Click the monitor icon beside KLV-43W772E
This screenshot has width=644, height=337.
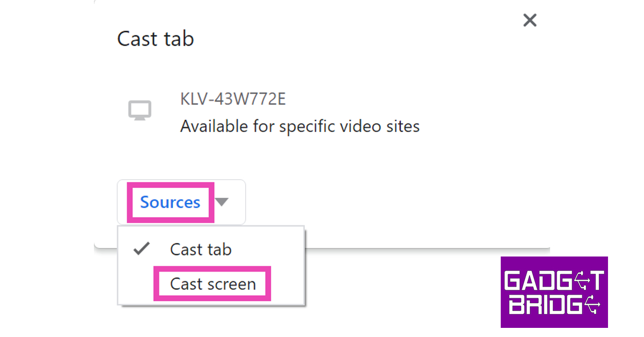coord(140,111)
